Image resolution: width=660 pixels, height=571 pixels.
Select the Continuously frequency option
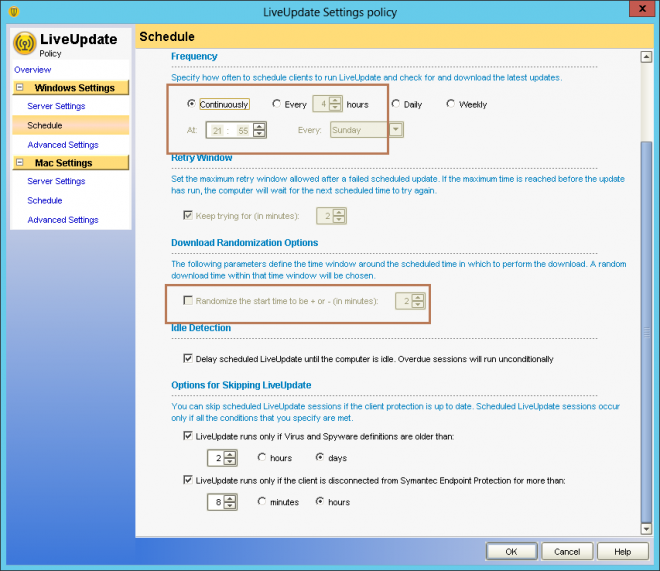click(192, 104)
